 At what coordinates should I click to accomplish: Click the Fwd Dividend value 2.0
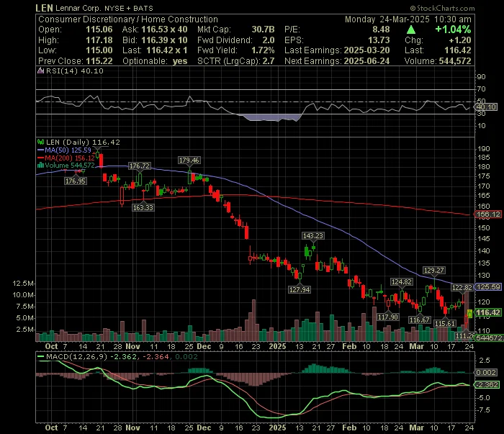[269, 40]
